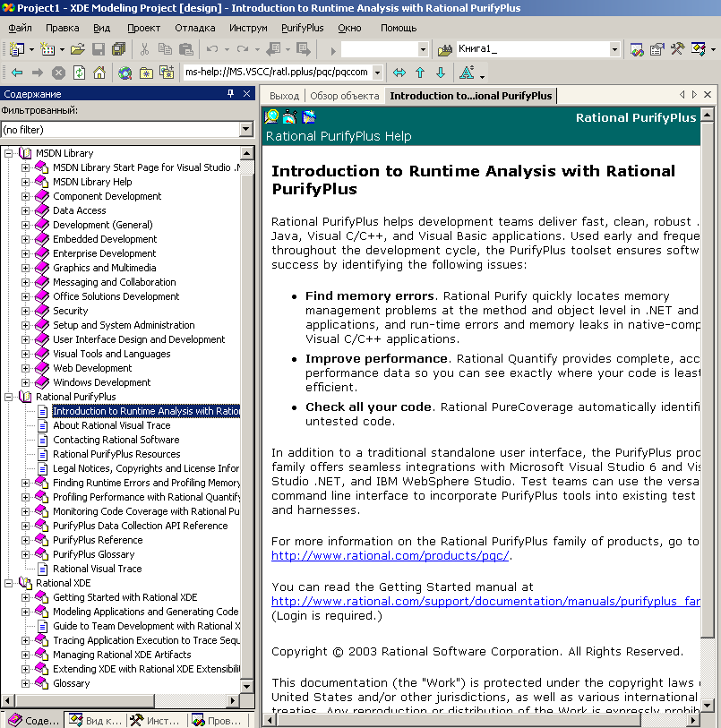Expand Getting Started with Rational XDE
The height and width of the screenshot is (728, 721).
click(26, 597)
